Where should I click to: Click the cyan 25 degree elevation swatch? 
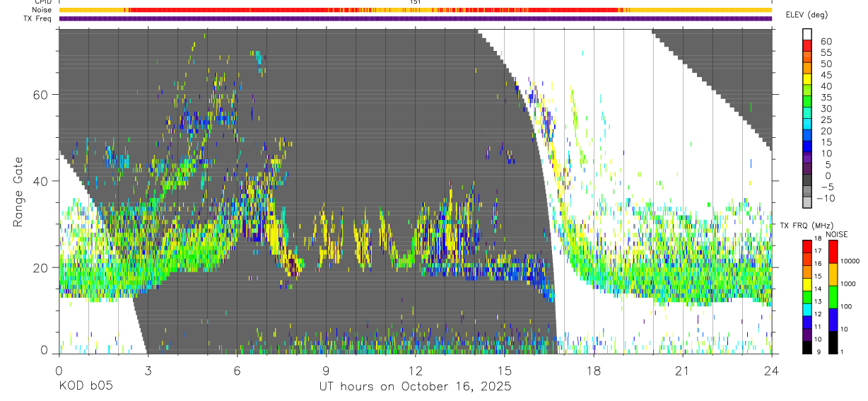[x=808, y=124]
